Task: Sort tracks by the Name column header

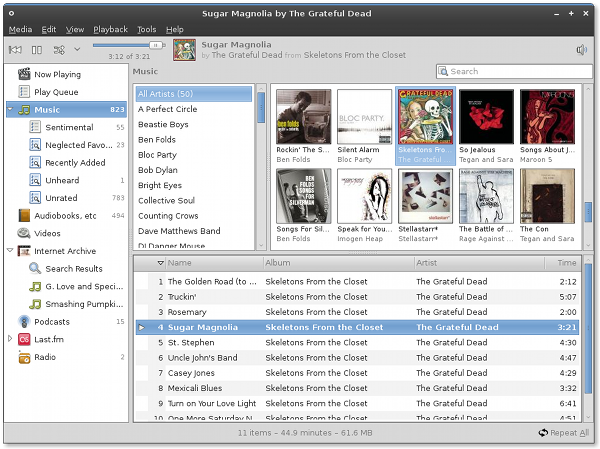Action: click(x=214, y=263)
